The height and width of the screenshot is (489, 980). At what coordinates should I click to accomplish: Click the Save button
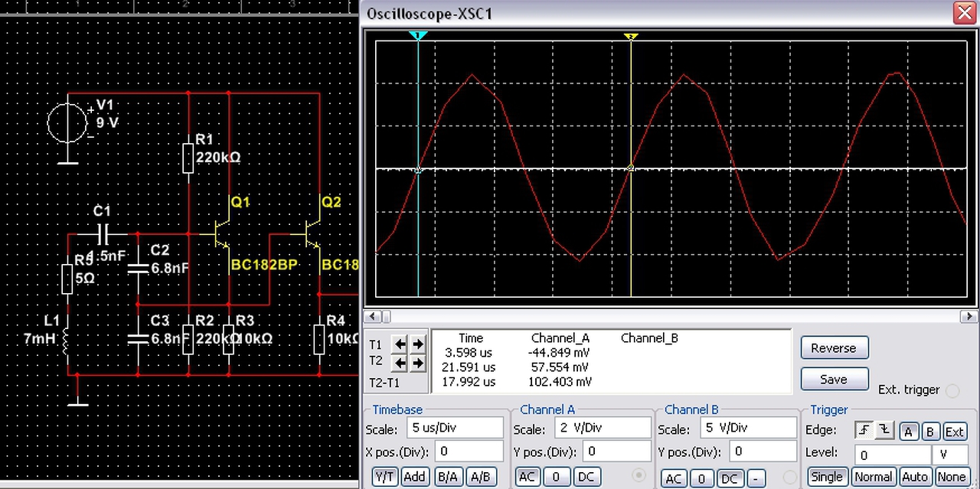(834, 379)
